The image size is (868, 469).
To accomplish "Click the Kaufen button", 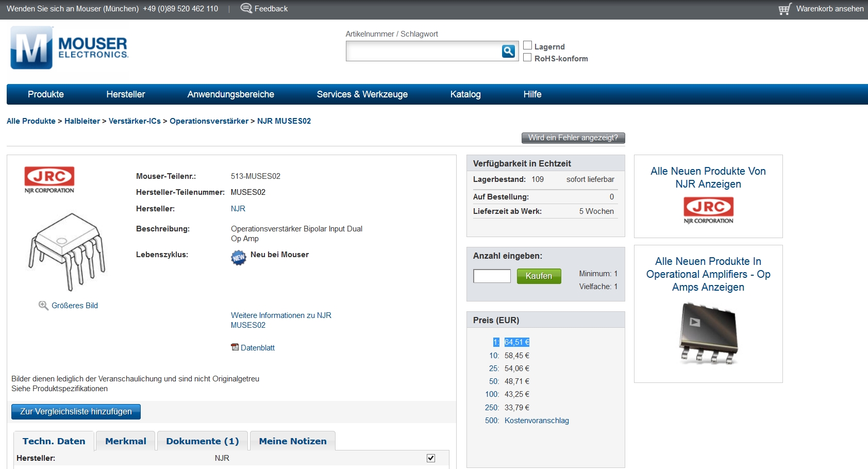I will click(x=539, y=276).
